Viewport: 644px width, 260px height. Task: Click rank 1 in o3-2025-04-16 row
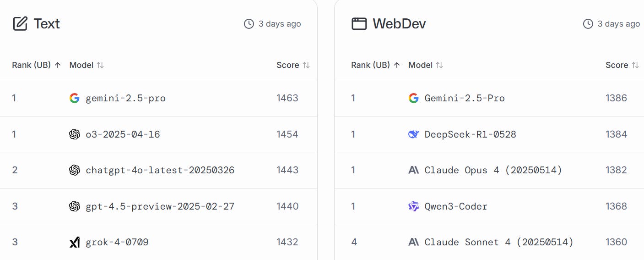tap(14, 134)
